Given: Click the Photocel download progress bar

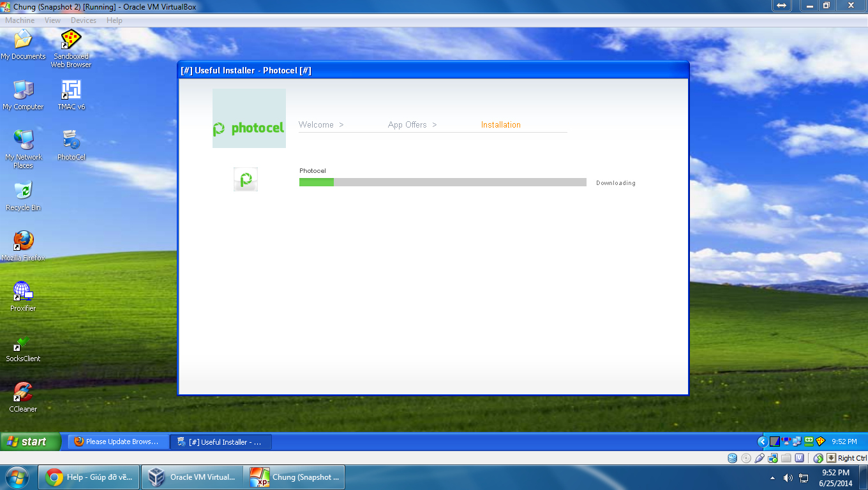Looking at the screenshot, I should click(x=442, y=182).
